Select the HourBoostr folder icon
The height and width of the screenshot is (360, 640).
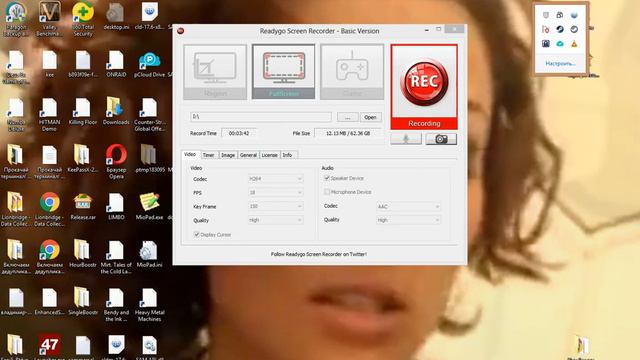[83, 254]
